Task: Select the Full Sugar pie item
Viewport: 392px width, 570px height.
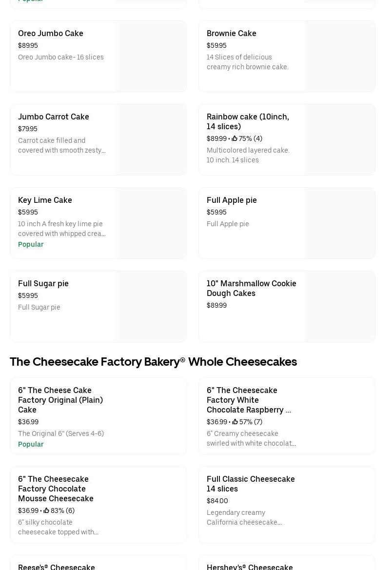Action: coord(43,283)
